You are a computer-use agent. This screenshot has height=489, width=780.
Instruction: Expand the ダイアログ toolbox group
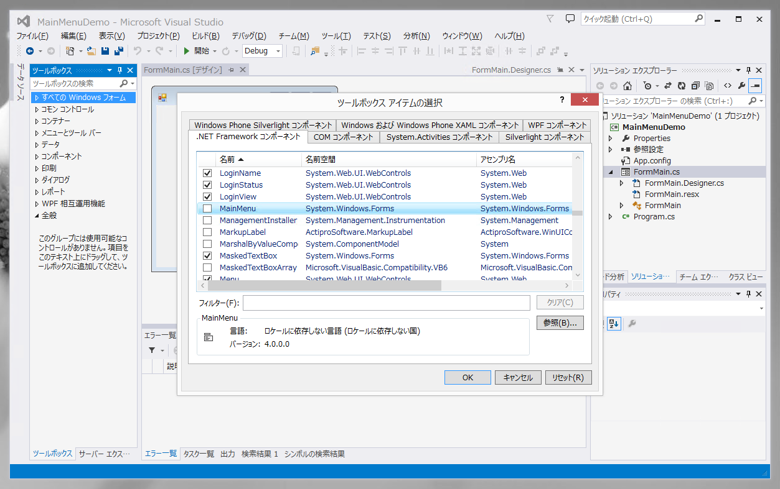point(37,180)
